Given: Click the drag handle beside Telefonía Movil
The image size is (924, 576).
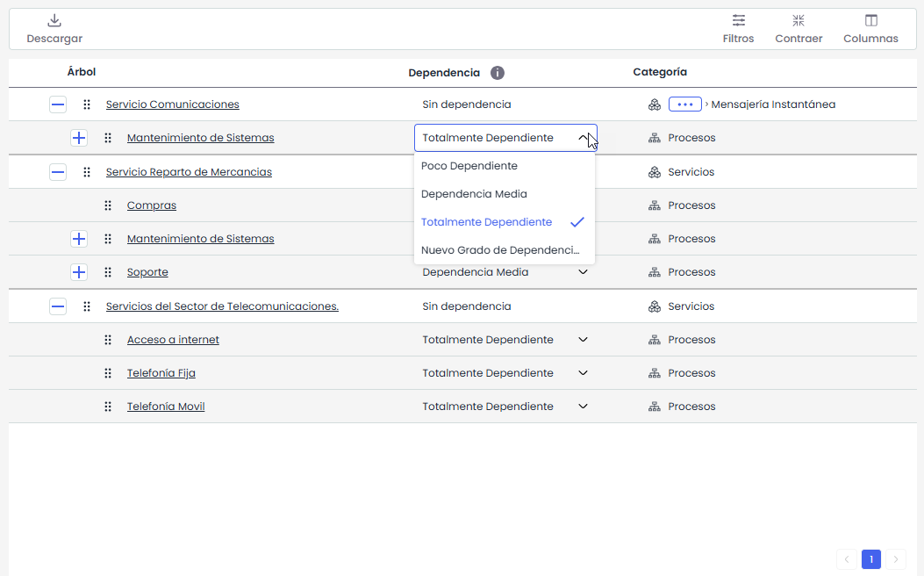Looking at the screenshot, I should (x=108, y=407).
